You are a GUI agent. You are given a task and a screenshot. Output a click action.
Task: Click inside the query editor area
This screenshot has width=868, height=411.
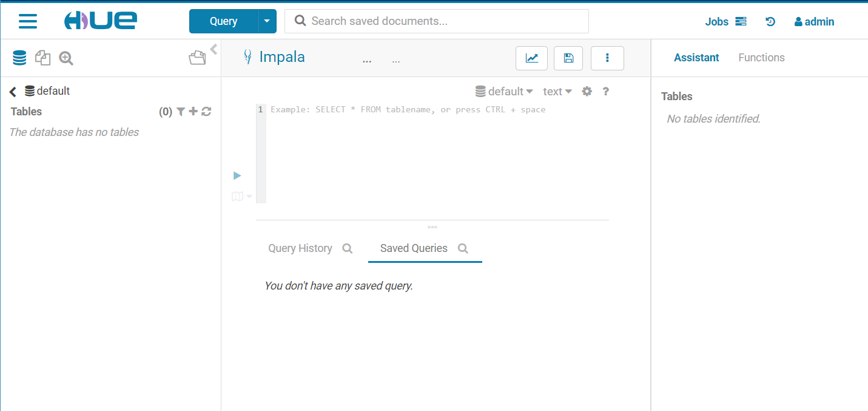click(x=437, y=154)
